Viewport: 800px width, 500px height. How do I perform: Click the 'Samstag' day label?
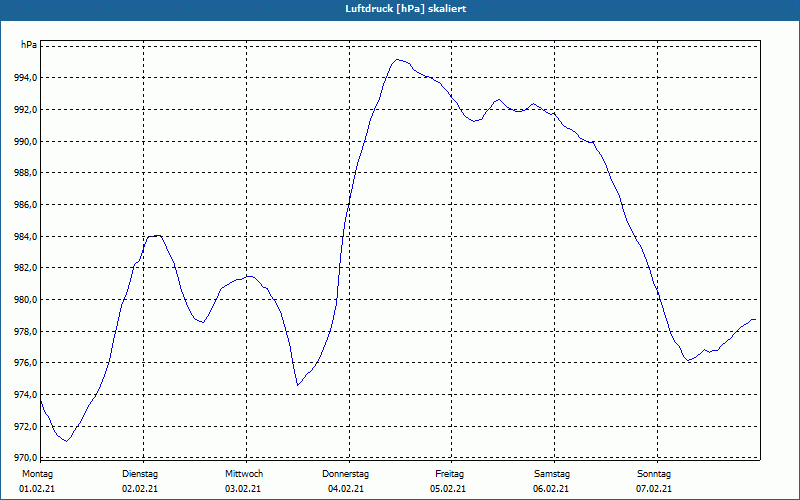coord(552,474)
